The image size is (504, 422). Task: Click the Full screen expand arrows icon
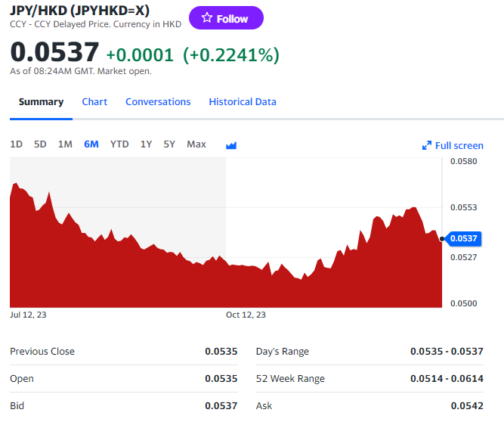point(427,145)
